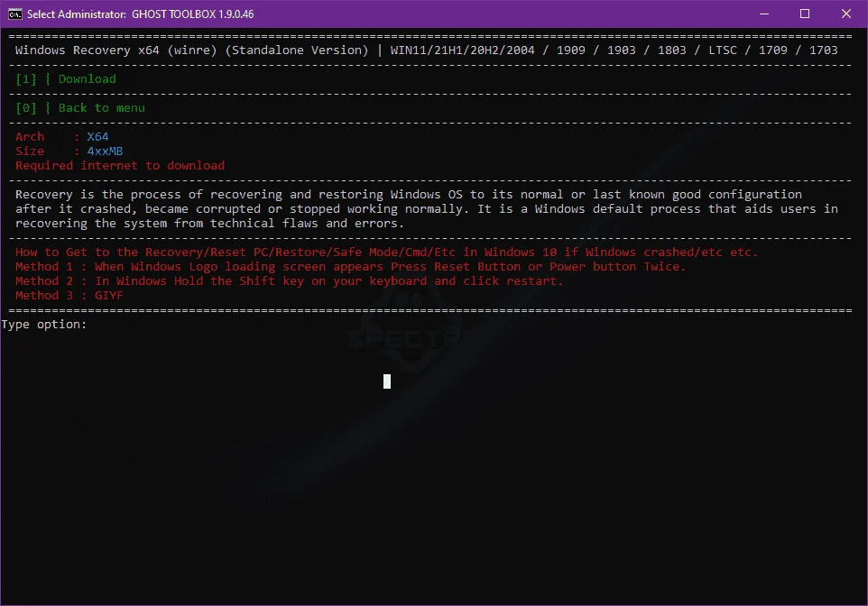Viewport: 868px width, 606px height.
Task: Click the line starting "recovering the system from"
Action: click(x=210, y=224)
